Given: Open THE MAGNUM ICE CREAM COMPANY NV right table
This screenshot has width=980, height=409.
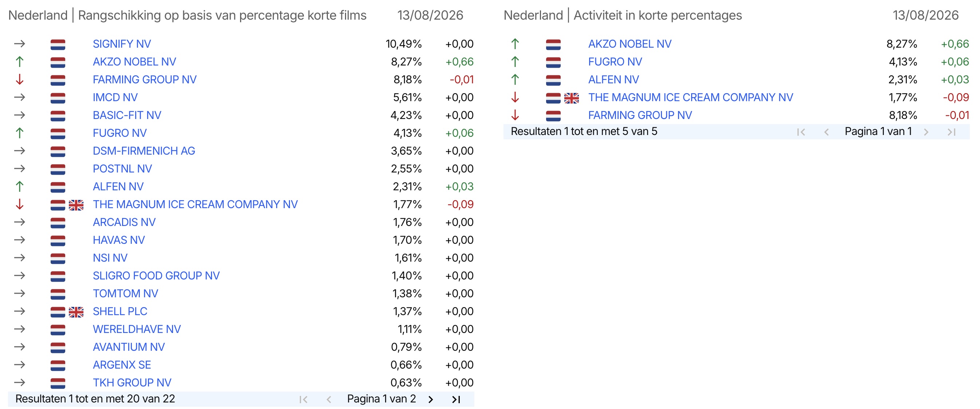Looking at the screenshot, I should (690, 97).
